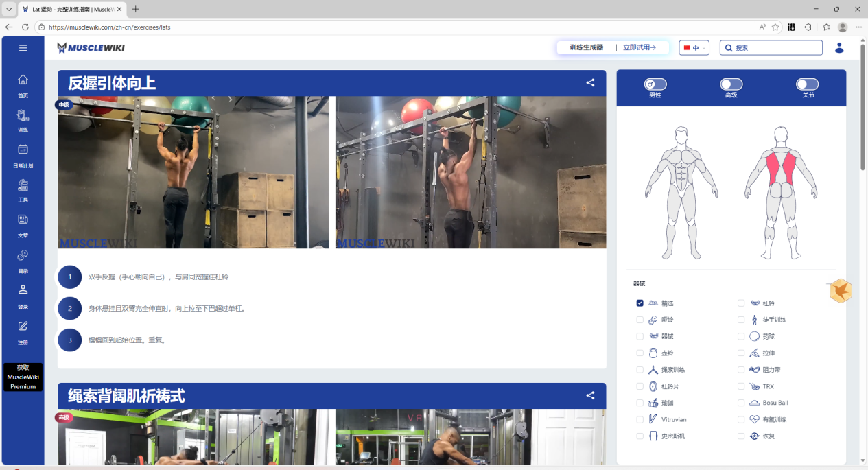868x470 pixels.
Task: Click the 立即试用 link
Action: tap(640, 47)
